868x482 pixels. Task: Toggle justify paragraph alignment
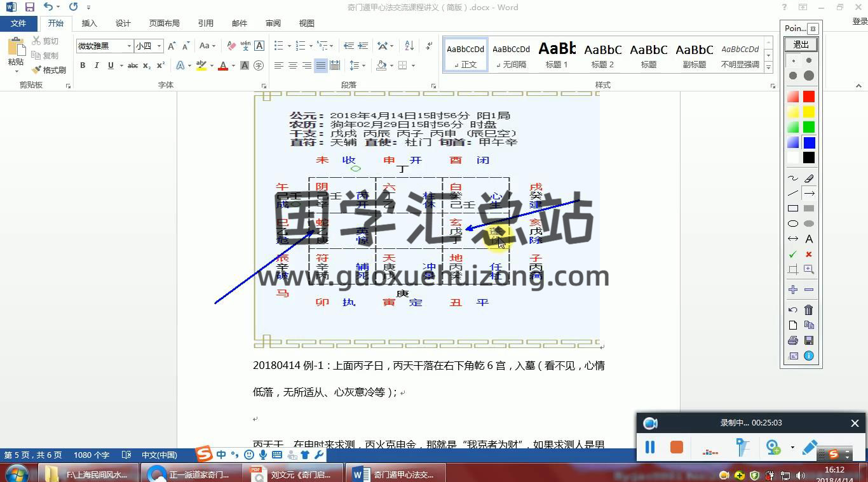(321, 65)
